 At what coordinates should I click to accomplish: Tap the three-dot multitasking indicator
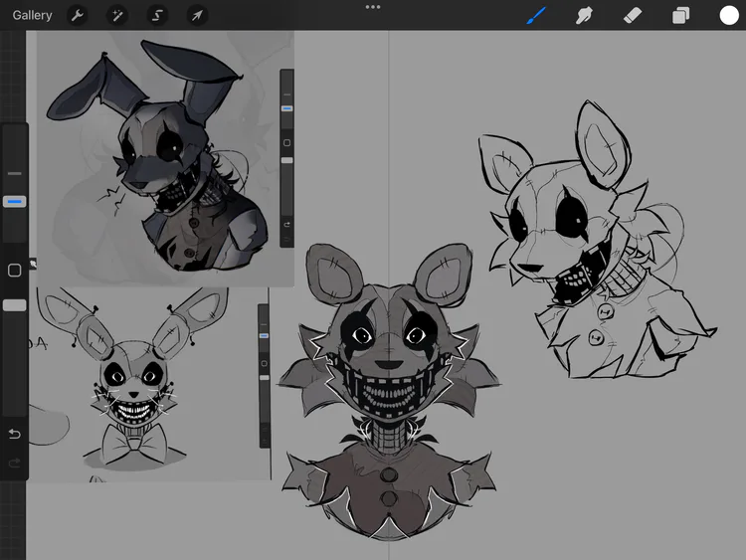pos(373,7)
